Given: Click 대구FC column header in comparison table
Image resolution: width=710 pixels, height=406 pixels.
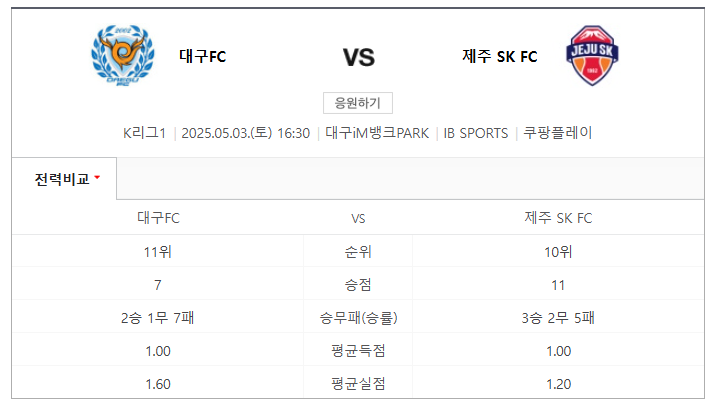Looking at the screenshot, I should point(158,218).
